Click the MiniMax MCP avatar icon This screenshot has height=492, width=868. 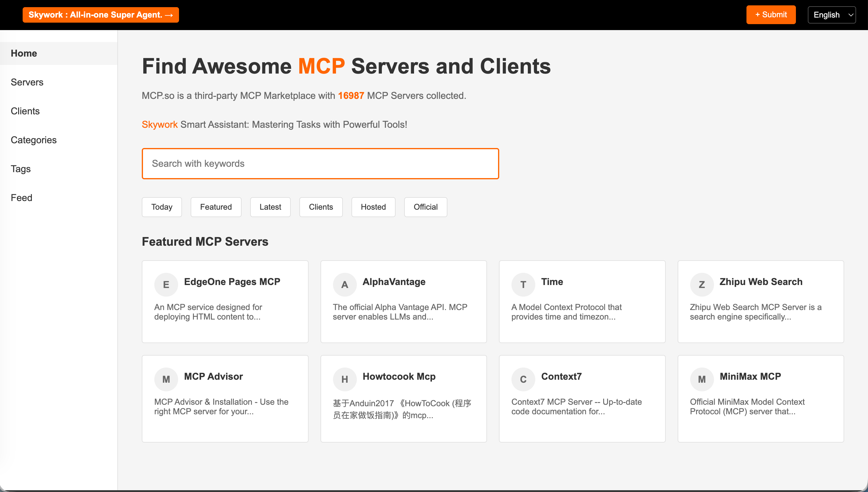(701, 379)
